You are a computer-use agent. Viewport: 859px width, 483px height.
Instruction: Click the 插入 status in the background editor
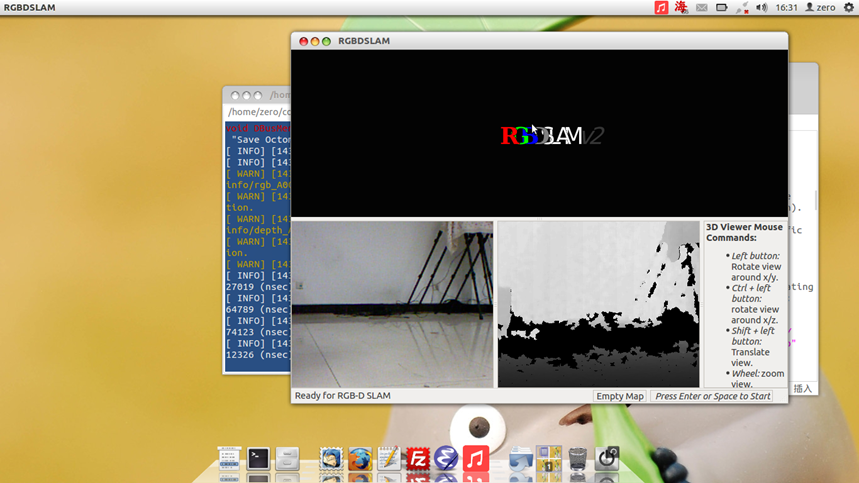point(803,389)
